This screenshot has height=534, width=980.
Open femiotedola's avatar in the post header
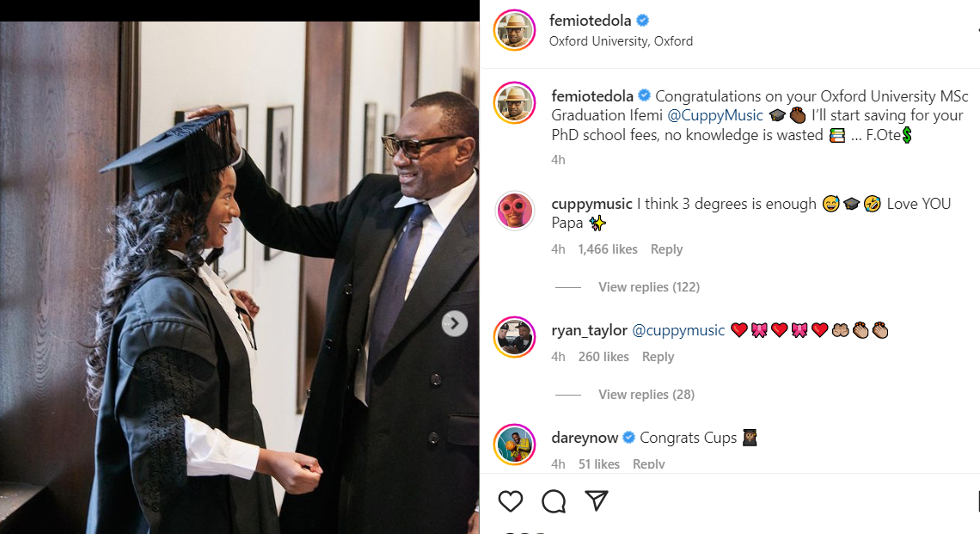pos(515,30)
